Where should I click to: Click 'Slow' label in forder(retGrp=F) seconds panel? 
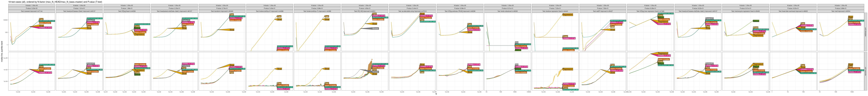(279, 69)
